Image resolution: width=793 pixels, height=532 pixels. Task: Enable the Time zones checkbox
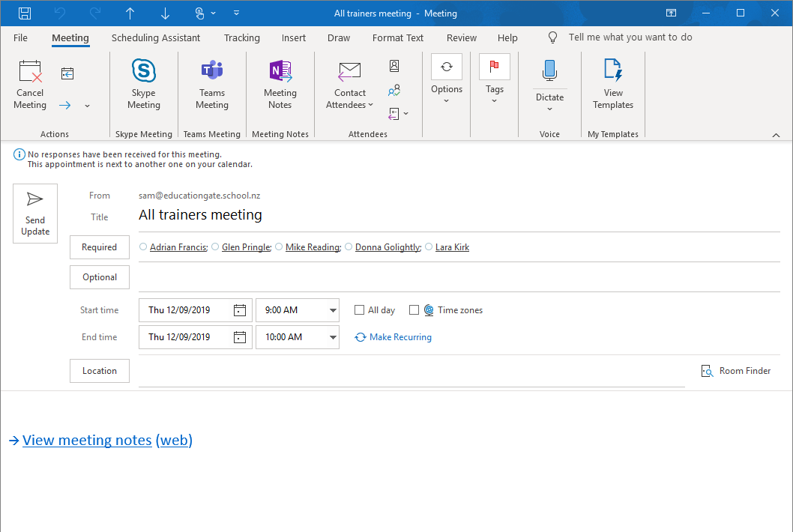coord(414,309)
